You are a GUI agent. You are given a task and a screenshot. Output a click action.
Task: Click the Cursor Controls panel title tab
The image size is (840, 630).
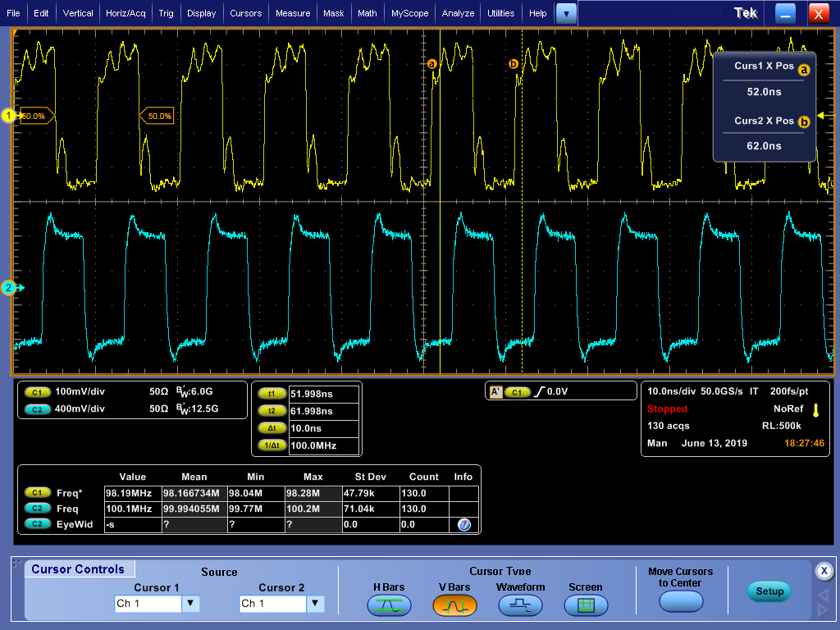tap(78, 569)
